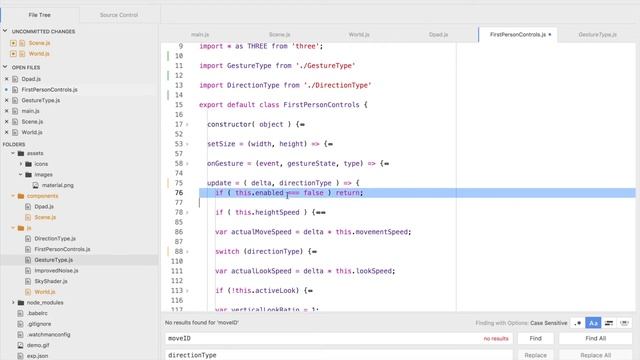This screenshot has height=360, width=640.
Task: Click the material.png image file icon
Action: tap(36, 185)
